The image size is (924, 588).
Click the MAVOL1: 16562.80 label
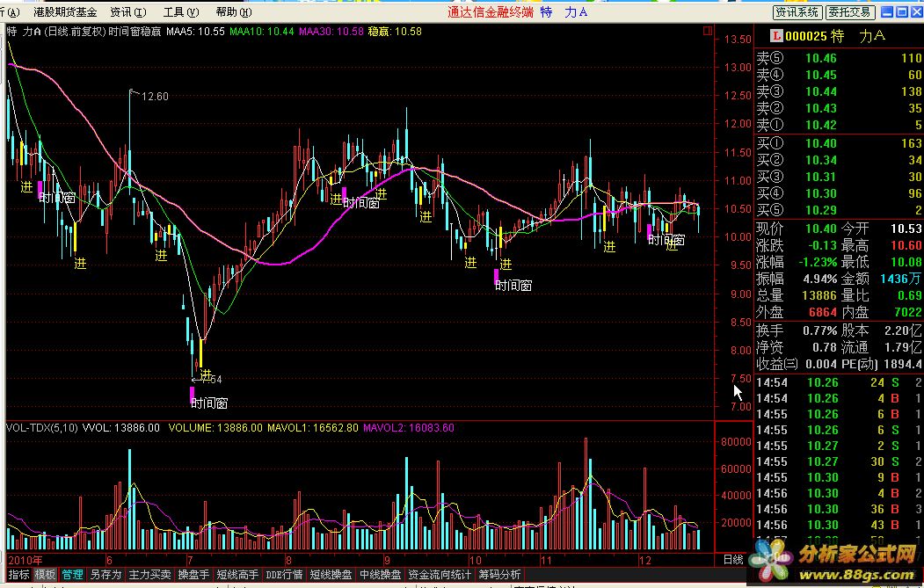[x=312, y=428]
